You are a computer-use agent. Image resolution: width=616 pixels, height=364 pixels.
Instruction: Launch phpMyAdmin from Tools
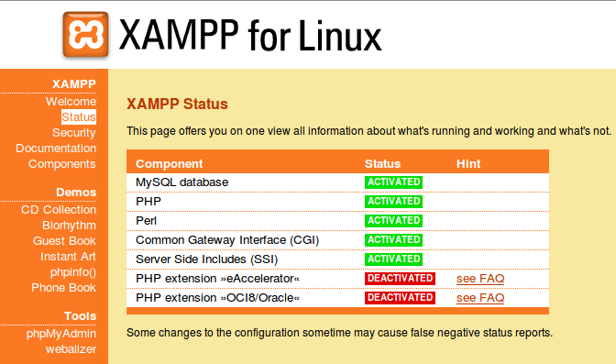pos(60,334)
